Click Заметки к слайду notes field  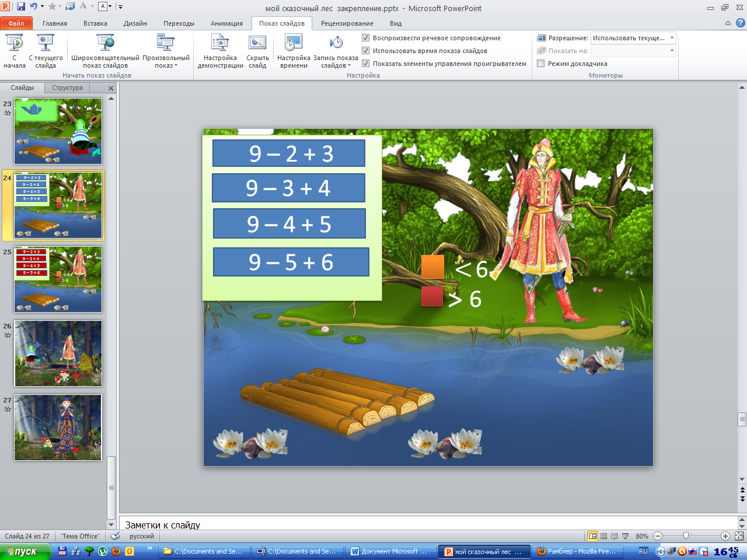[428, 524]
